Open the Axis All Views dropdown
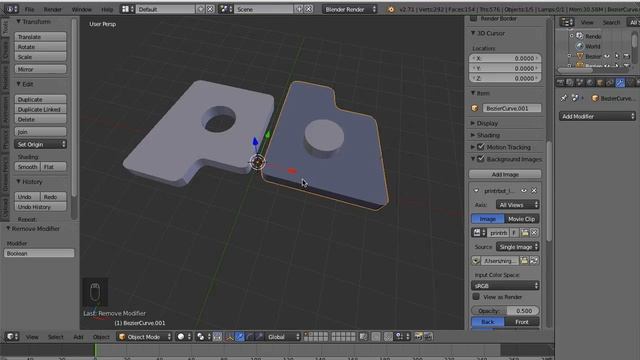Screen dimensions: 640x360 pyautogui.click(x=518, y=204)
